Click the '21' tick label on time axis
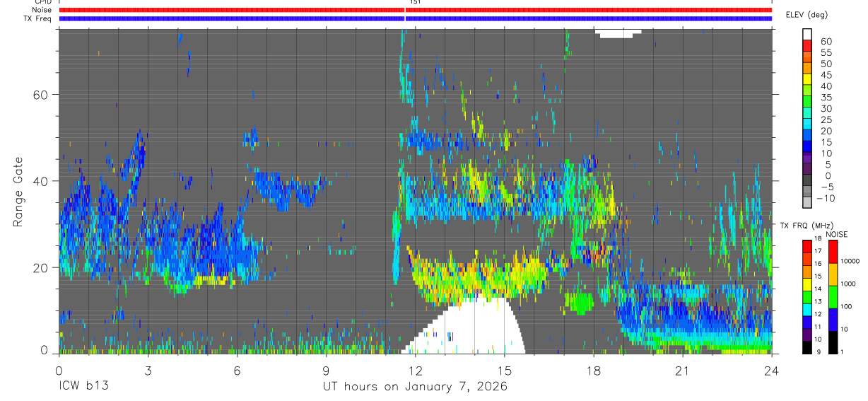868x401 pixels. point(682,371)
